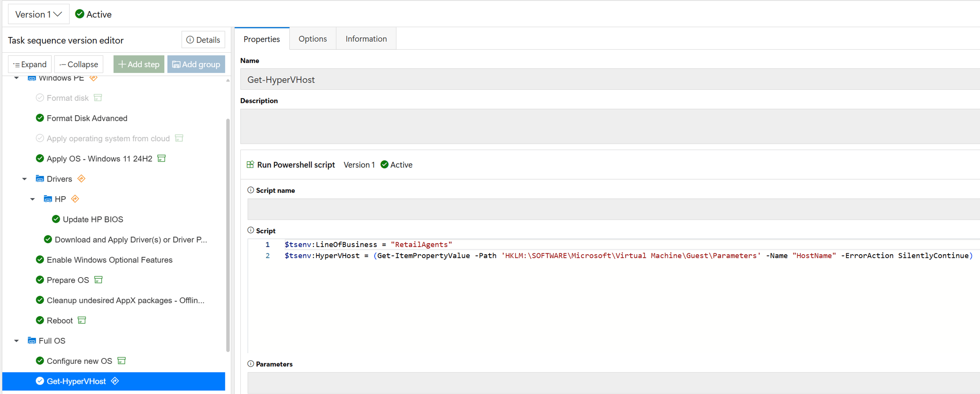
Task: Open task sequence Details
Action: [x=203, y=40]
